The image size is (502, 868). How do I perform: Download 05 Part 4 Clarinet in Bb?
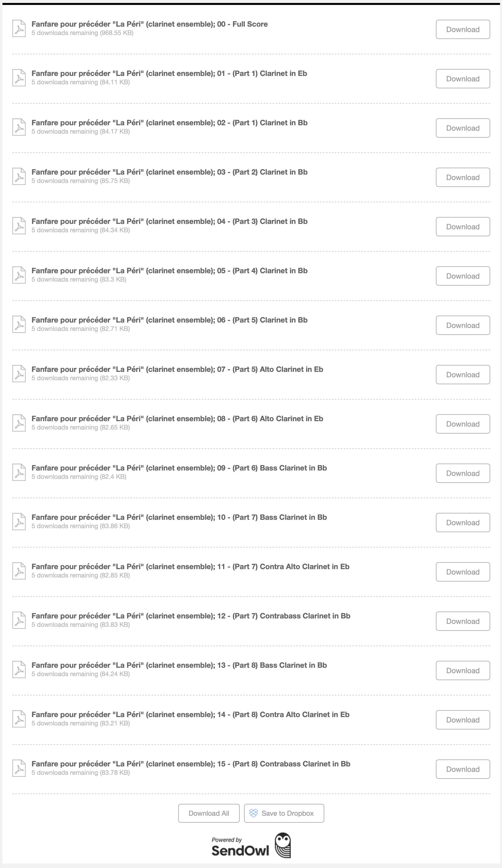[463, 276]
